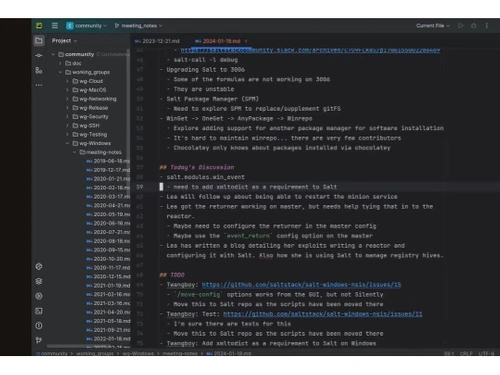The width and height of the screenshot is (500, 375).
Task: Show more tool windows ellipsis icon
Action: coord(39,85)
